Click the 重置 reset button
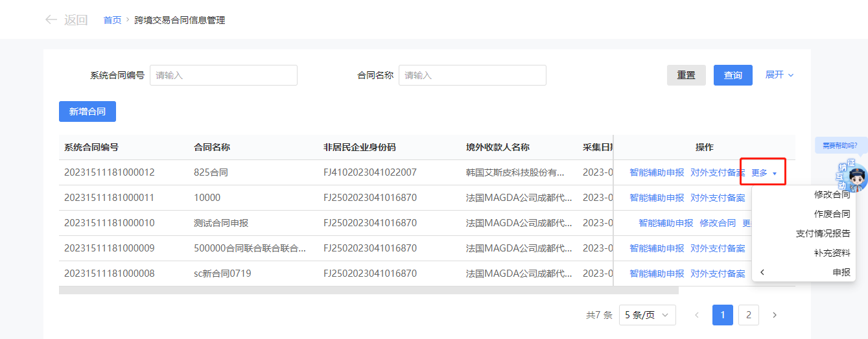The width and height of the screenshot is (868, 339). coord(686,75)
